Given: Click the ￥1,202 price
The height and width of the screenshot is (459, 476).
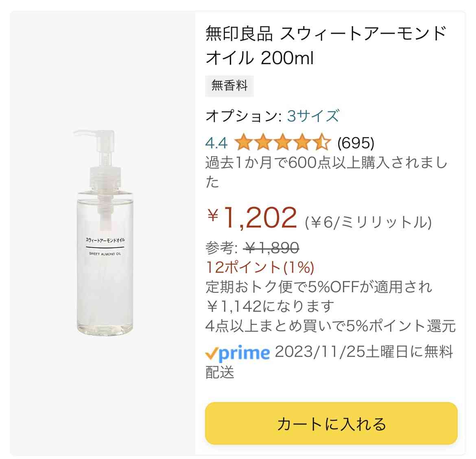Looking at the screenshot, I should [252, 217].
